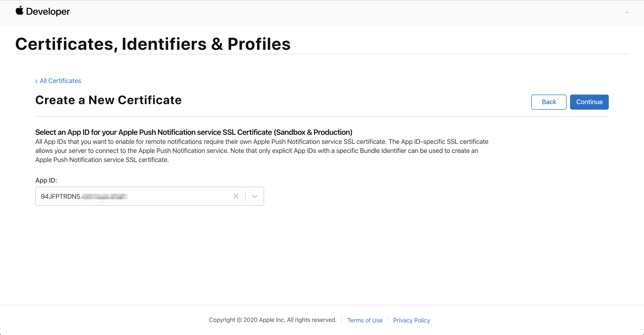Clear the selected App ID with X

pyautogui.click(x=236, y=196)
